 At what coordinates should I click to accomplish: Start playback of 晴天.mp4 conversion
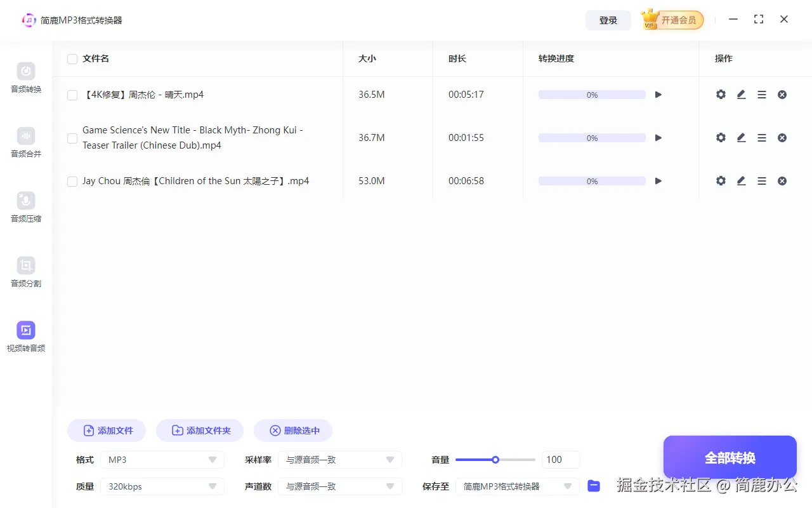pyautogui.click(x=658, y=94)
